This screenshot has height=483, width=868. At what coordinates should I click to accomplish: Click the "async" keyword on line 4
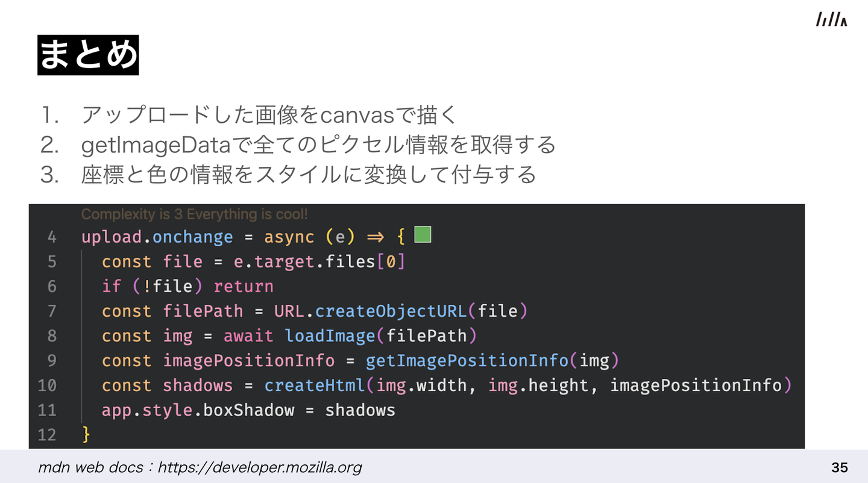tap(289, 237)
